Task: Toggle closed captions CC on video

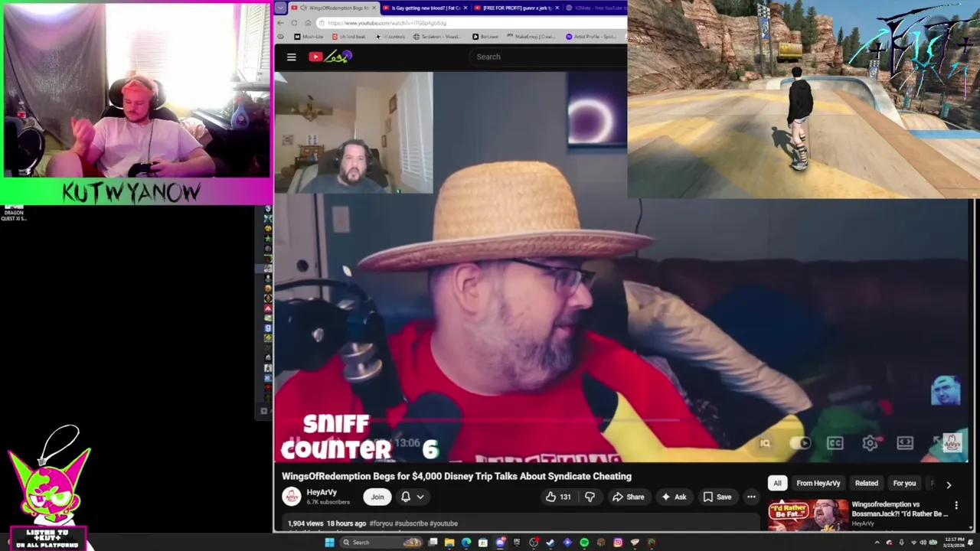Action: pos(835,443)
